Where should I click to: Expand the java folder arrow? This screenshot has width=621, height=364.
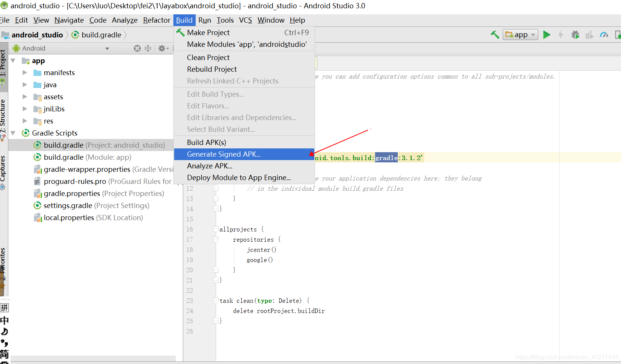point(25,85)
